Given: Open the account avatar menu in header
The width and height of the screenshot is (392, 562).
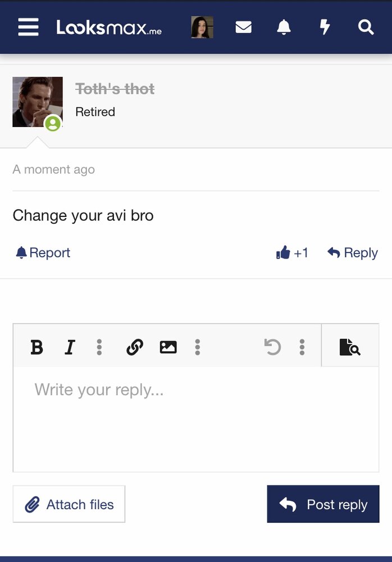Looking at the screenshot, I should [202, 27].
